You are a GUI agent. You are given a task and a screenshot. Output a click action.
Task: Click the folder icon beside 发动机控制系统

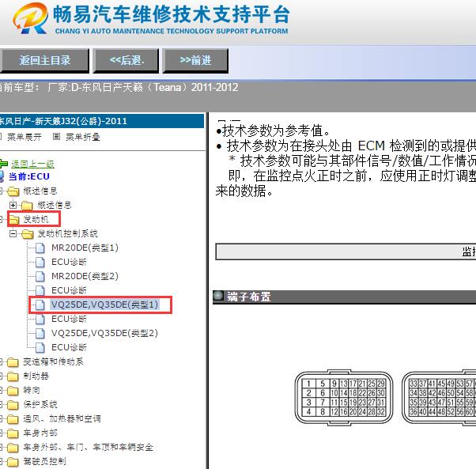click(28, 234)
